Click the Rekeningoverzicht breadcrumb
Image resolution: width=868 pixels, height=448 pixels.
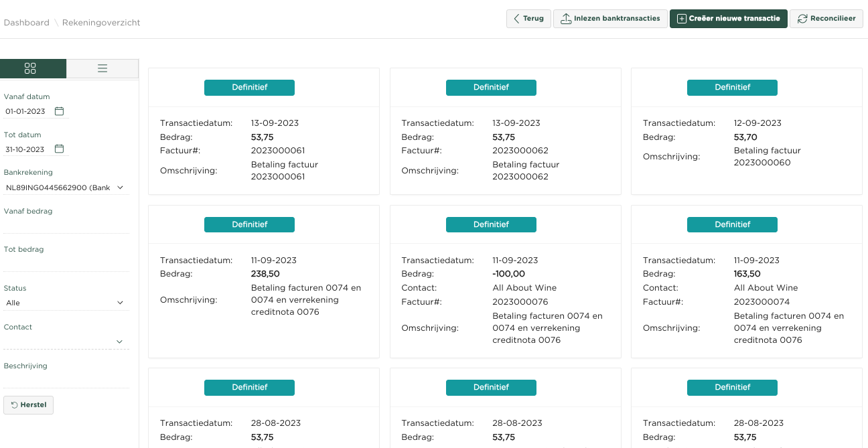click(x=101, y=23)
